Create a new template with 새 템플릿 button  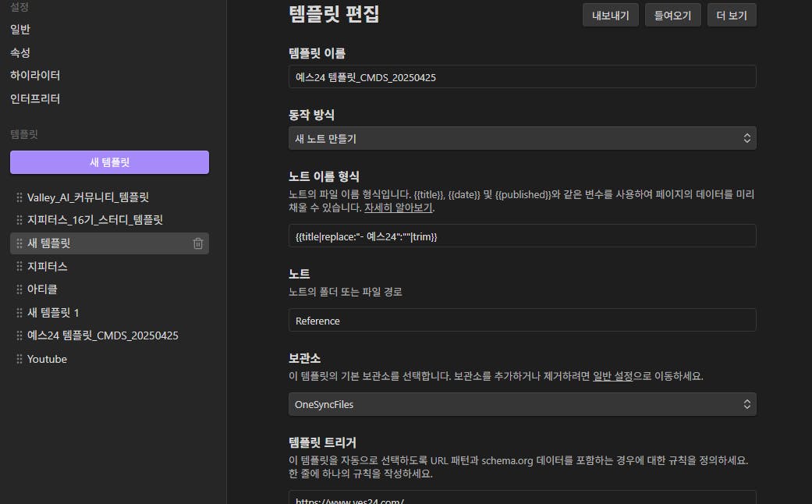pos(109,162)
